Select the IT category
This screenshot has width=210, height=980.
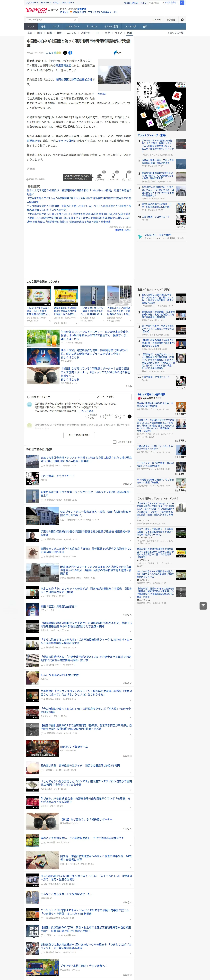98,33
